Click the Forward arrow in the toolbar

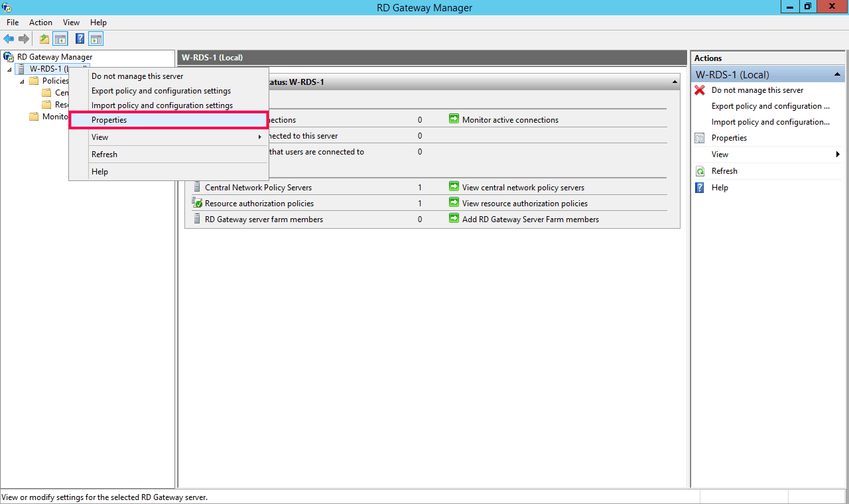[x=24, y=39]
